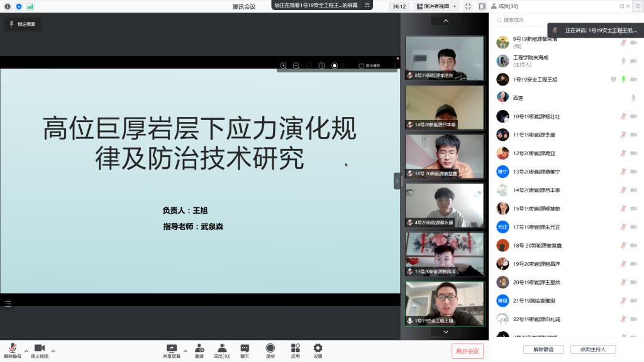Screen dimensions: 644x362
Task: Click the zoom out magnifier on slide toolbar
Action: click(x=296, y=65)
